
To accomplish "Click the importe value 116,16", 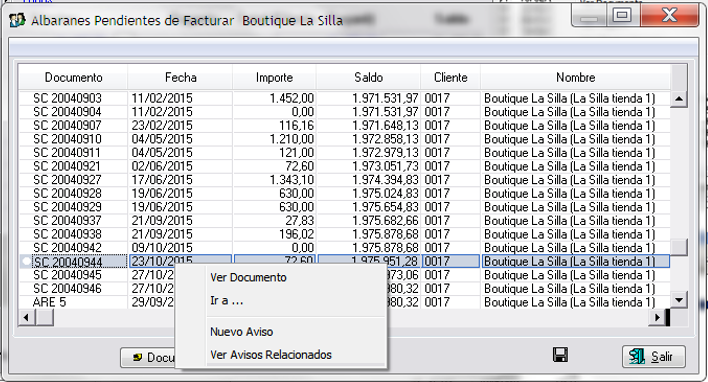I will click(x=296, y=126).
